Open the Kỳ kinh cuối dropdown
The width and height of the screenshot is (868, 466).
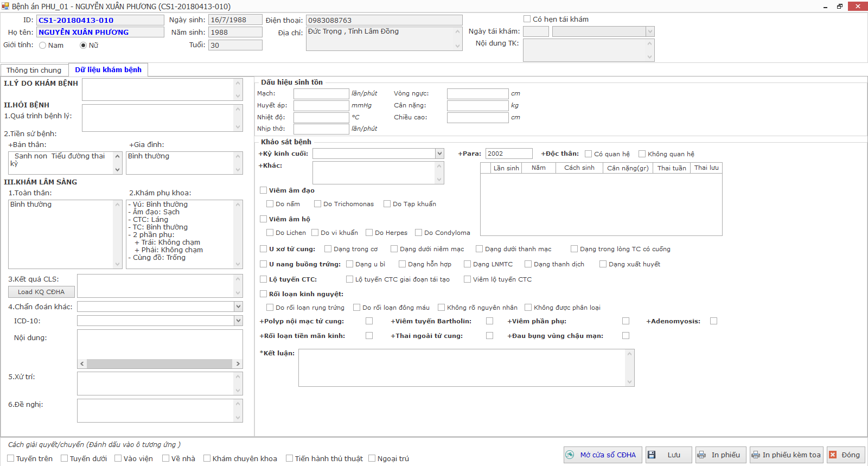(x=439, y=154)
